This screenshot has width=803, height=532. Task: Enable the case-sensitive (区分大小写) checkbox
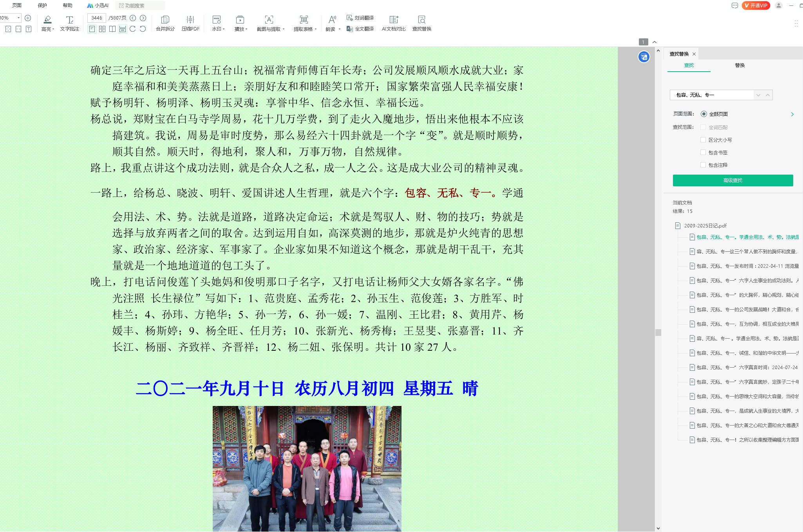pyautogui.click(x=703, y=140)
